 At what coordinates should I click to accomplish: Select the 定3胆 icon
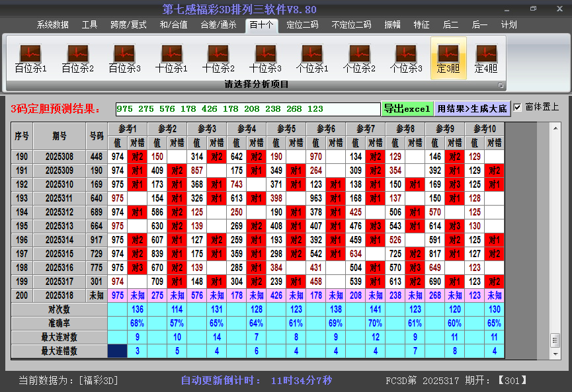click(448, 58)
